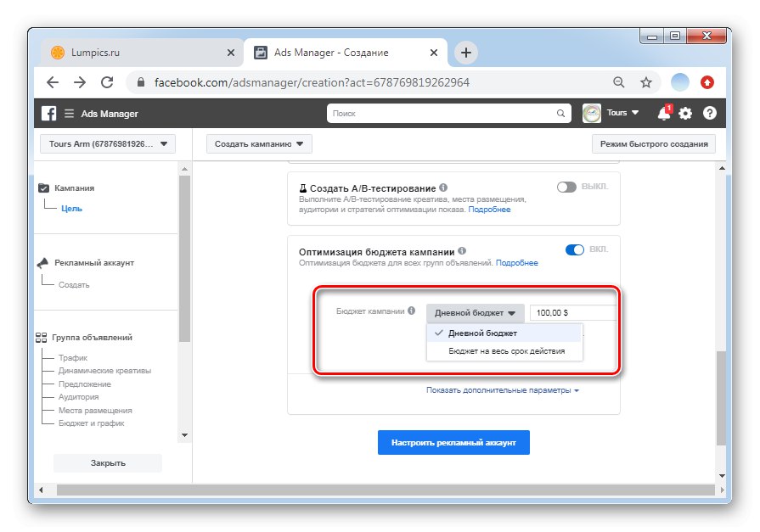The image size is (760, 532).
Task: Open settings gear icon in Ads Manager
Action: point(685,114)
